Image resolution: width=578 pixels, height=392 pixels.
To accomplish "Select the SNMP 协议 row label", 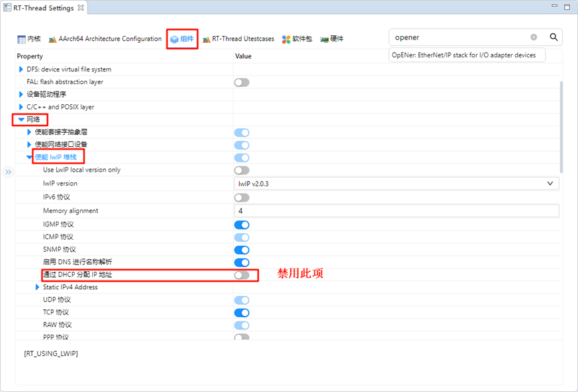I will (59, 249).
